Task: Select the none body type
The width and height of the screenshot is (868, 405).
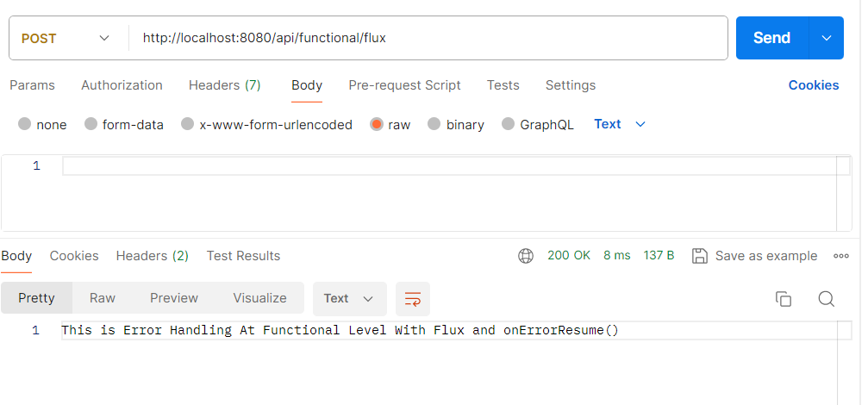Action: point(25,124)
